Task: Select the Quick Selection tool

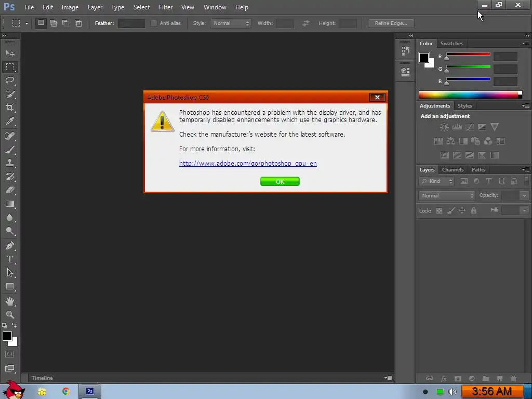Action: [10, 94]
